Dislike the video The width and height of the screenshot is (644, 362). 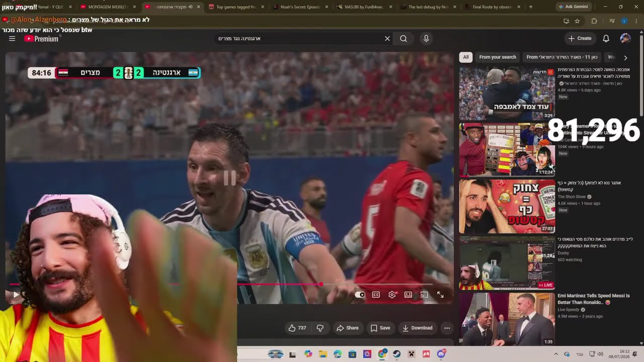[320, 328]
